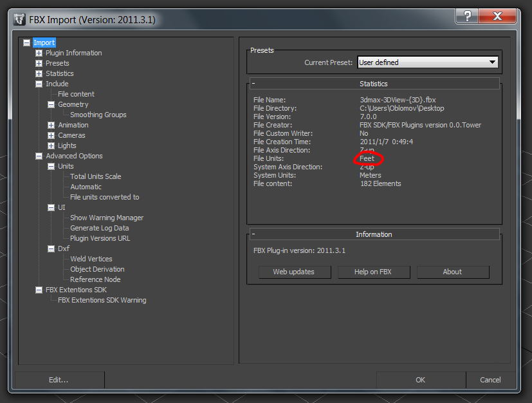Select the Include tree item
Image resolution: width=532 pixels, height=403 pixels.
[57, 84]
